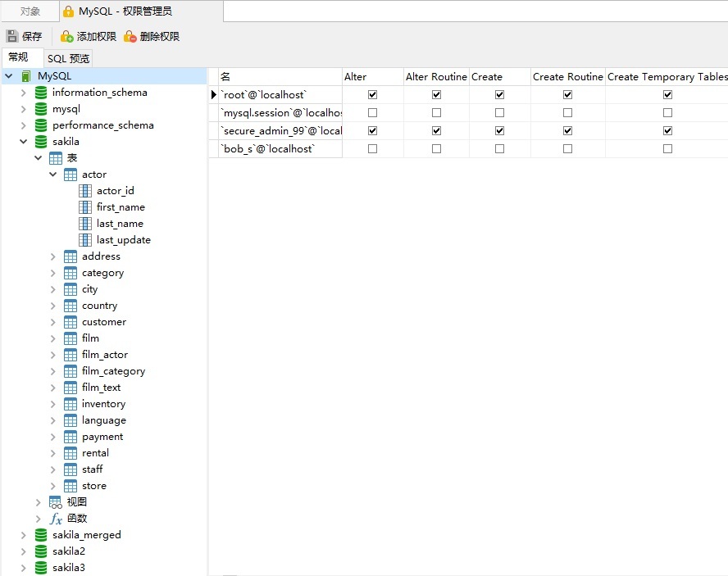Click the sakila2 database icon
Viewport: 728px width, 576px height.
41,551
